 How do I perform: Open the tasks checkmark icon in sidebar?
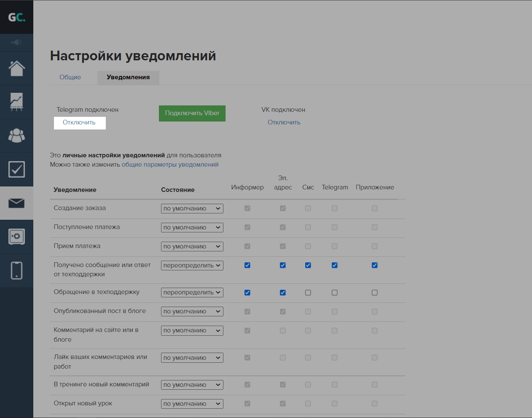[x=16, y=170]
